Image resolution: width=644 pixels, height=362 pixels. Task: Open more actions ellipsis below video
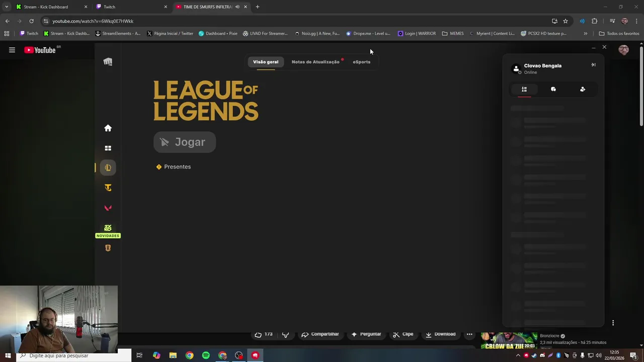[469, 334]
